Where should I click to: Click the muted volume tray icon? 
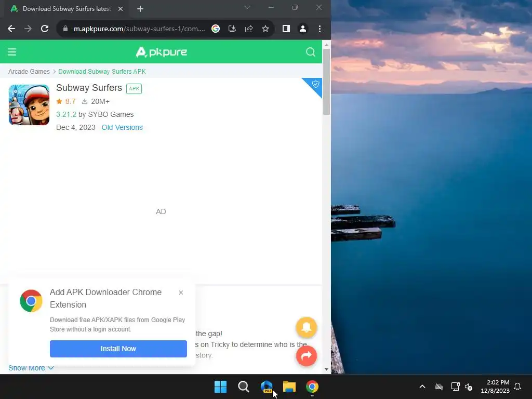pyautogui.click(x=469, y=387)
